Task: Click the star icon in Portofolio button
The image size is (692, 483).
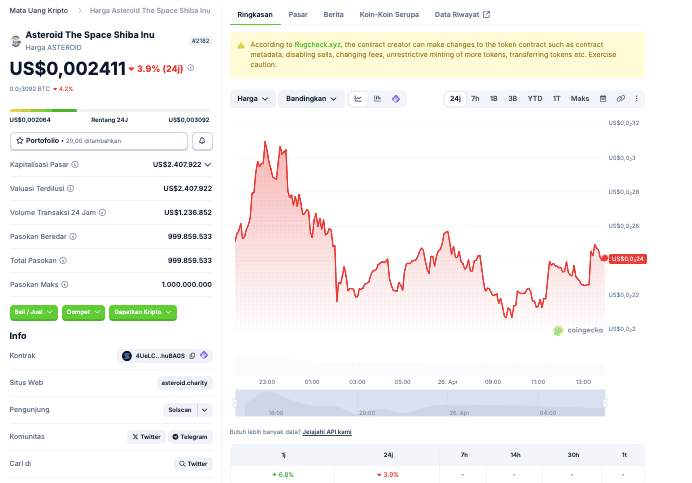Action: pyautogui.click(x=19, y=141)
